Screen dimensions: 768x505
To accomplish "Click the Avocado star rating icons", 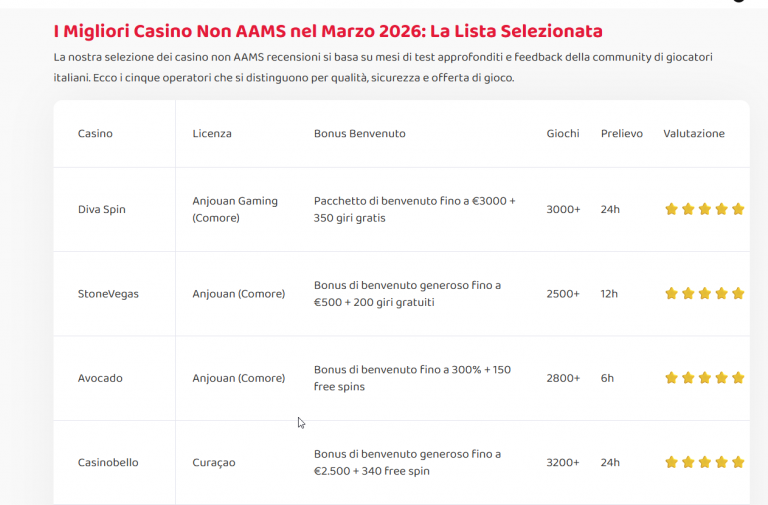I will coord(704,378).
